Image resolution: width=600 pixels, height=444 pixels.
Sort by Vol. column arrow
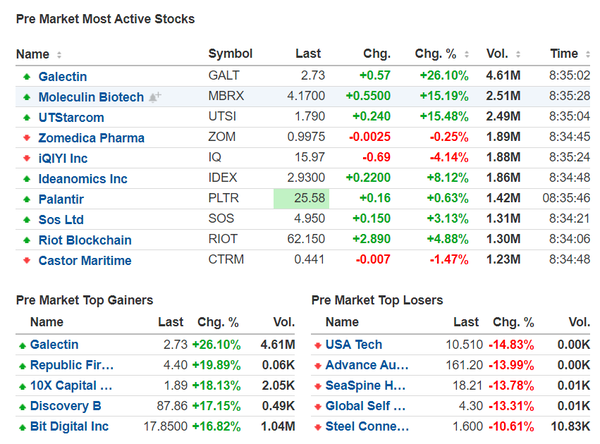tap(517, 55)
